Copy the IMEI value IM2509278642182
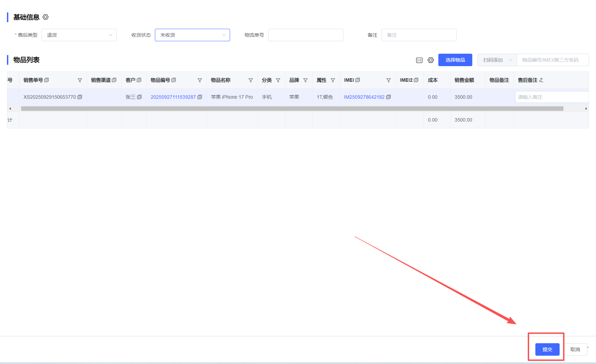 pyautogui.click(x=388, y=97)
